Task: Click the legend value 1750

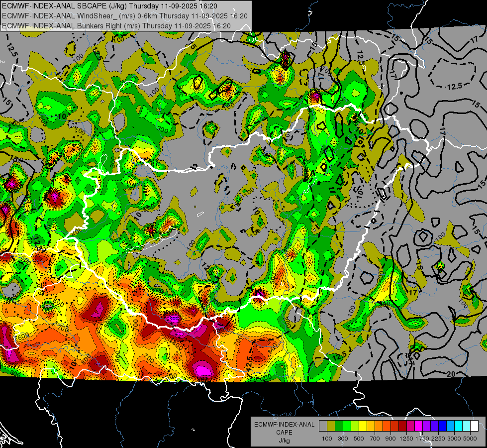Action: 422,439
